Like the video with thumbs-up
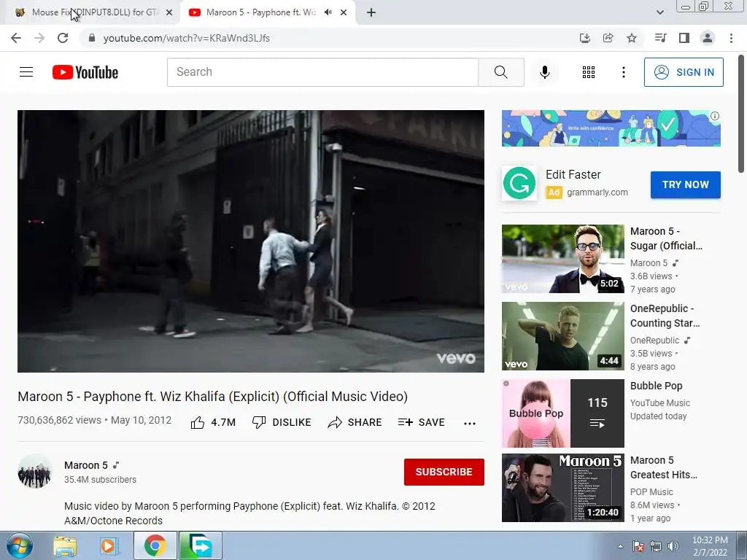Screen dimensions: 747x560 [x=213, y=422]
